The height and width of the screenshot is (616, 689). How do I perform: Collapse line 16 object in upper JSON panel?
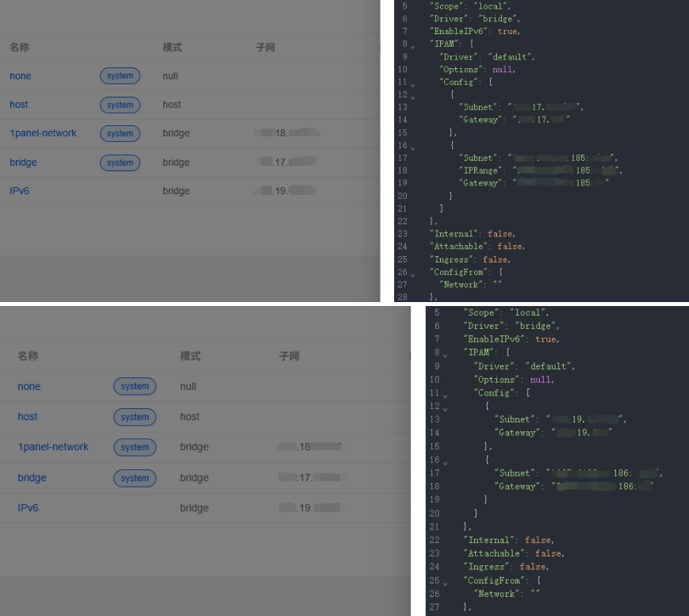[412, 148]
